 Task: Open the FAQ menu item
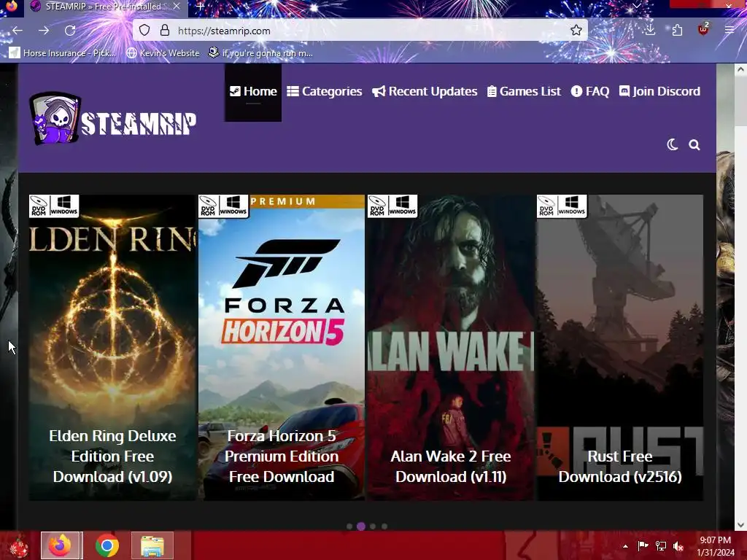pyautogui.click(x=590, y=91)
